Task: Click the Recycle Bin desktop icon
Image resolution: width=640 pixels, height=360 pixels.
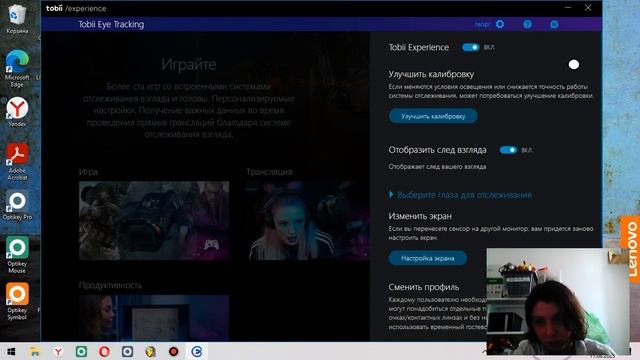Action: click(17, 18)
